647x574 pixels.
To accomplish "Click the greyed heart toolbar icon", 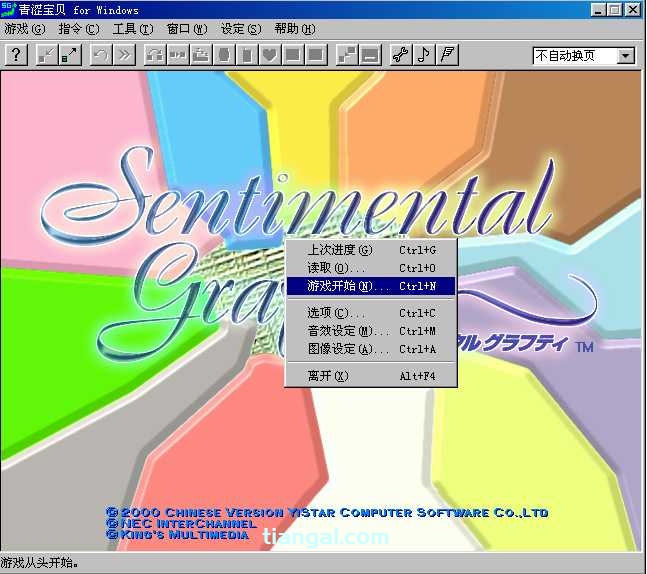I will point(270,54).
